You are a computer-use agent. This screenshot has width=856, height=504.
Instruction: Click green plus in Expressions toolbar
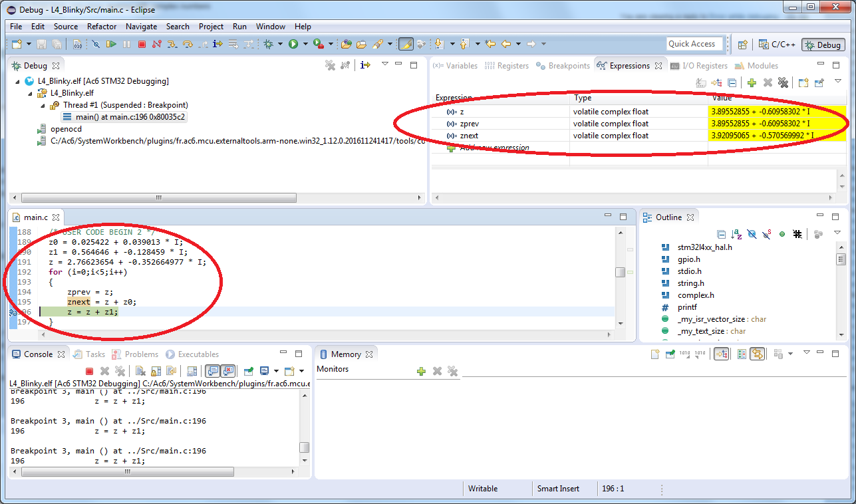tap(752, 83)
